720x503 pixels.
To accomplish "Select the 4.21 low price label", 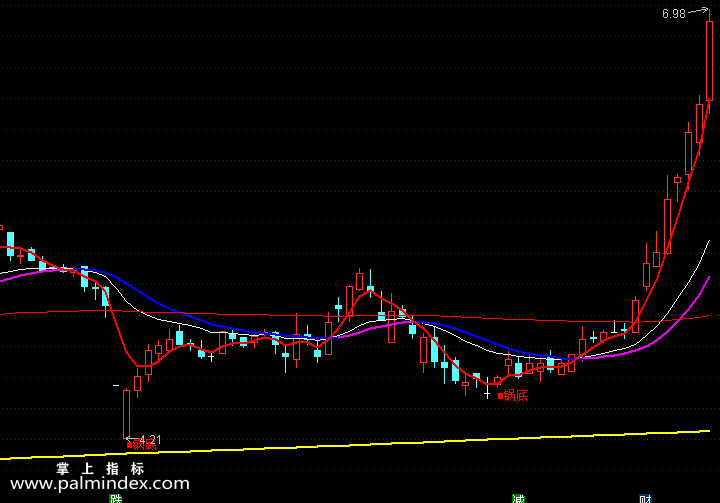I will coord(150,439).
